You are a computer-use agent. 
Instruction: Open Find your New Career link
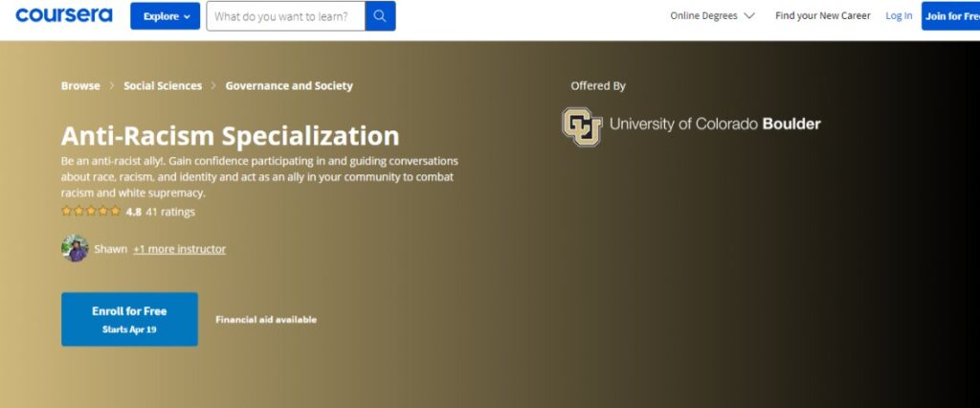click(x=822, y=16)
